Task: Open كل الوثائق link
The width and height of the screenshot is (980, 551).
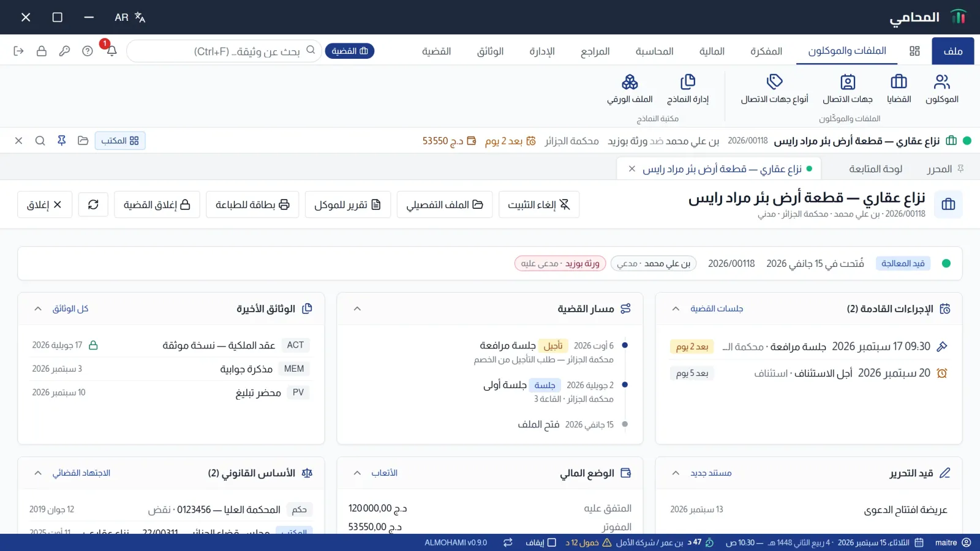Action: point(70,309)
